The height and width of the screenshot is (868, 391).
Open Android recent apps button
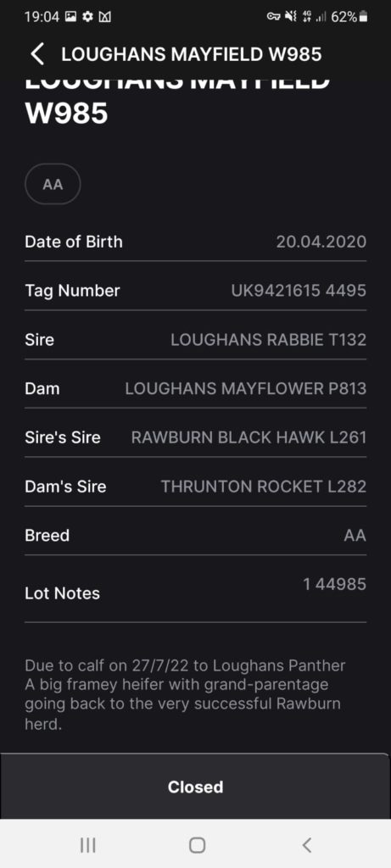tap(87, 845)
